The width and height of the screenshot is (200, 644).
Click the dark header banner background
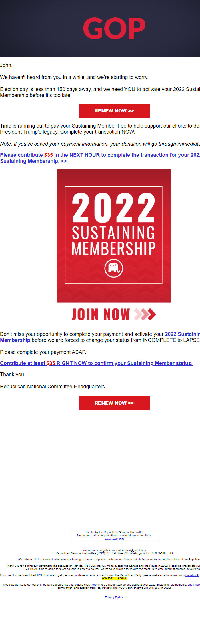[34, 29]
